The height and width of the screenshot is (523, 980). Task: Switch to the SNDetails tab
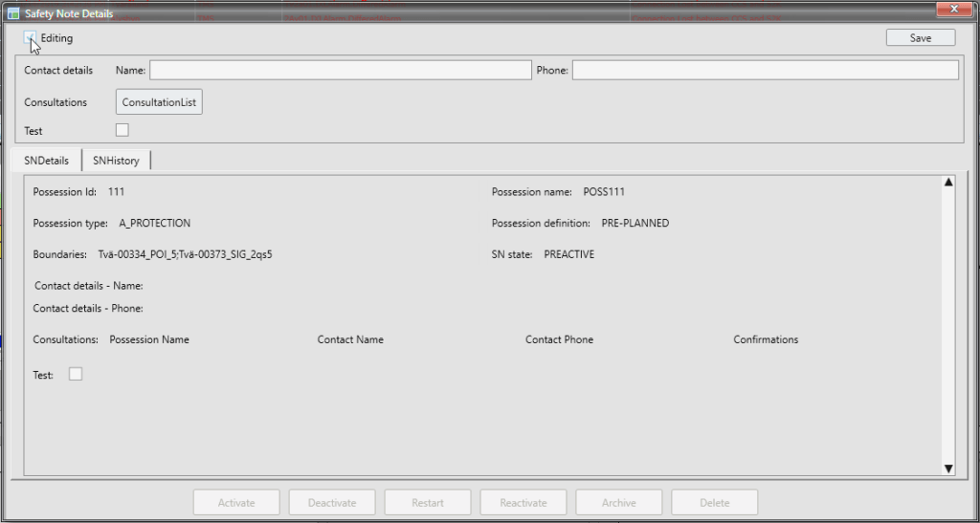pyautogui.click(x=46, y=160)
